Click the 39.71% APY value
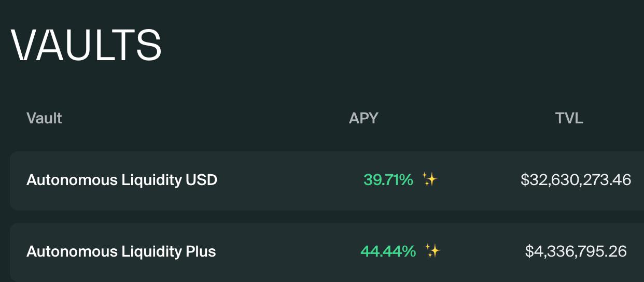 coord(388,180)
